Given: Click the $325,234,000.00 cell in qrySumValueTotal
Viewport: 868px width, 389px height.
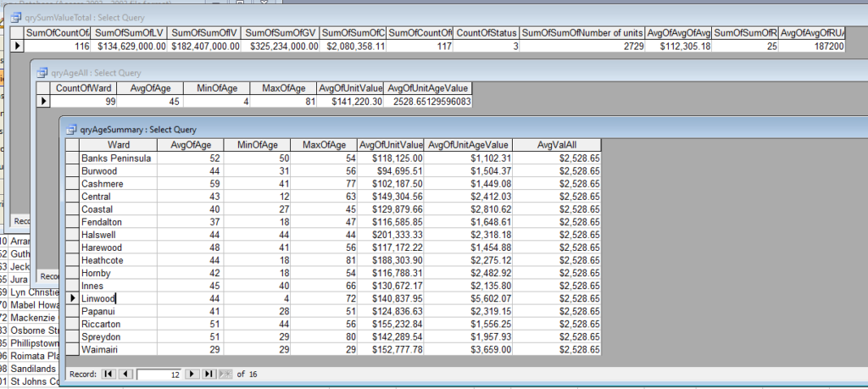Looking at the screenshot, I should tap(281, 46).
